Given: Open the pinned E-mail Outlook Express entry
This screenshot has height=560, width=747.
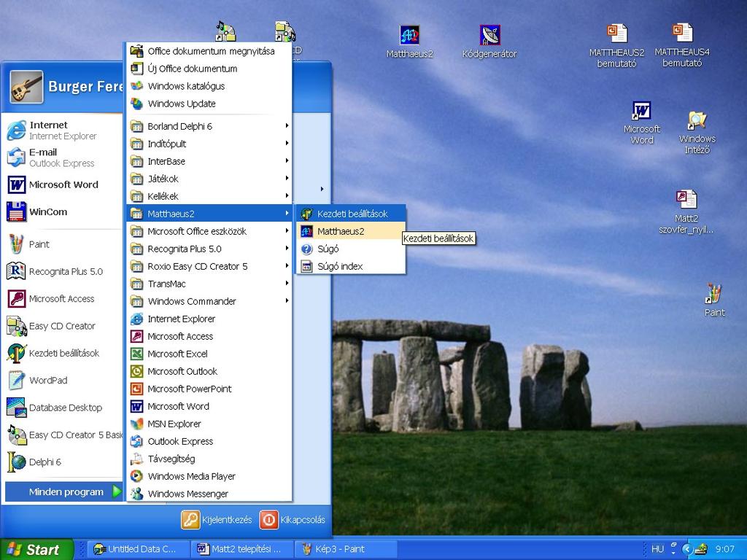Looking at the screenshot, I should pyautogui.click(x=63, y=157).
